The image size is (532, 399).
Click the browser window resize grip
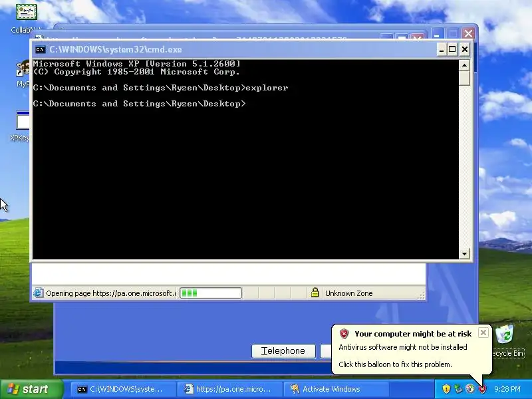point(421,296)
